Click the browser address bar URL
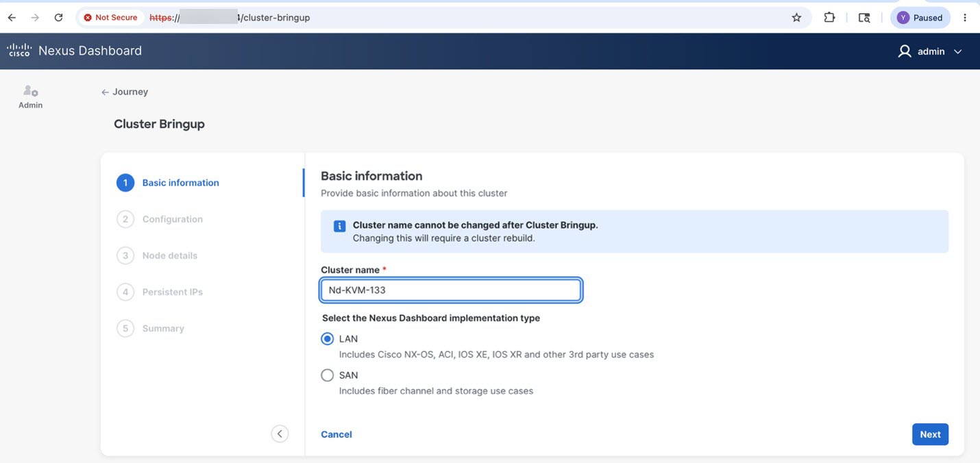Image resolution: width=980 pixels, height=463 pixels. coord(230,18)
